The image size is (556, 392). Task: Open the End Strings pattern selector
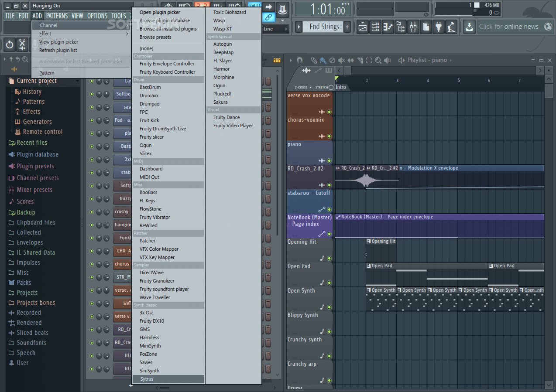point(324,27)
